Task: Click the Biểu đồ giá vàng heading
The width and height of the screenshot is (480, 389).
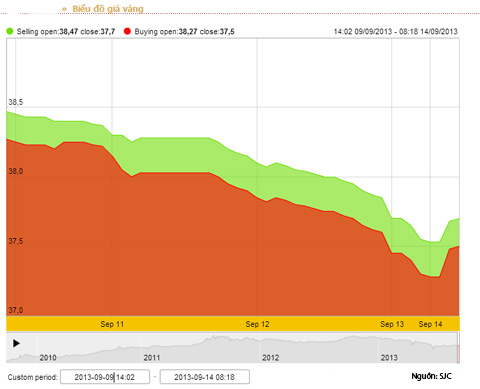Action: click(108, 9)
